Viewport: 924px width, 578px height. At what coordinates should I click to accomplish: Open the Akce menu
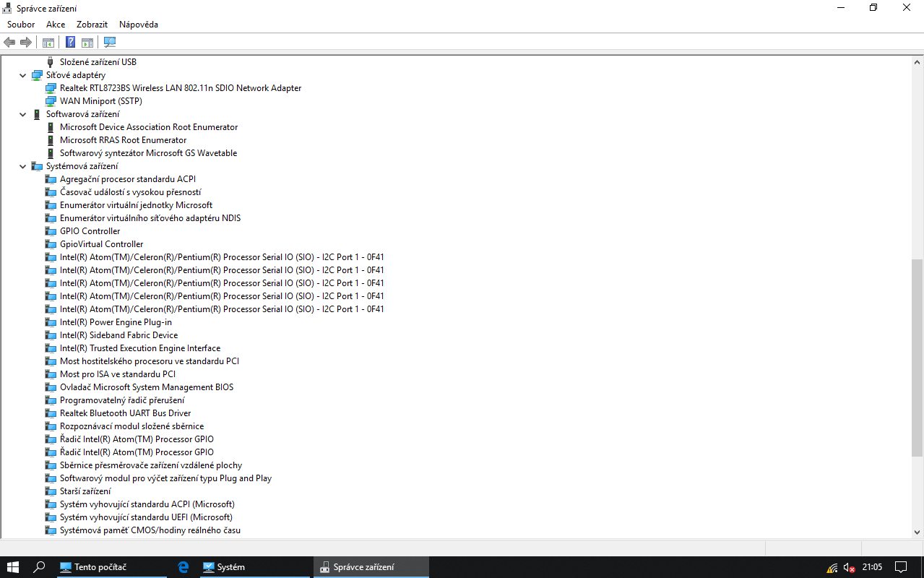tap(56, 25)
